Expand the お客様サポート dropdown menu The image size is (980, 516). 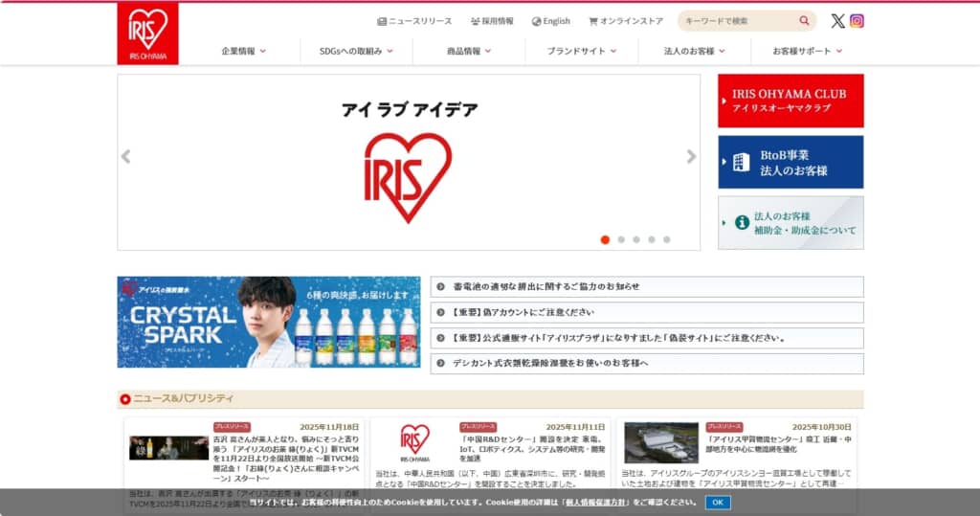(x=807, y=51)
